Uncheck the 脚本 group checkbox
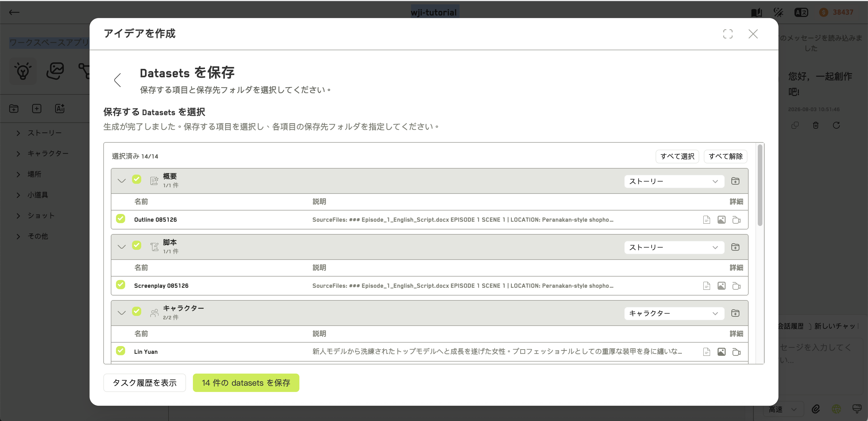 click(136, 245)
